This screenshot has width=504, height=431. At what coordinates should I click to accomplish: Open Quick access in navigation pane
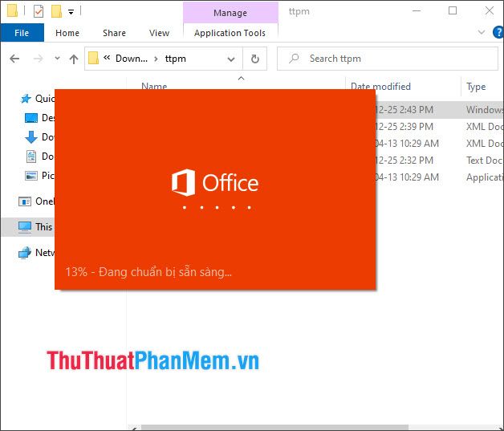[38, 99]
